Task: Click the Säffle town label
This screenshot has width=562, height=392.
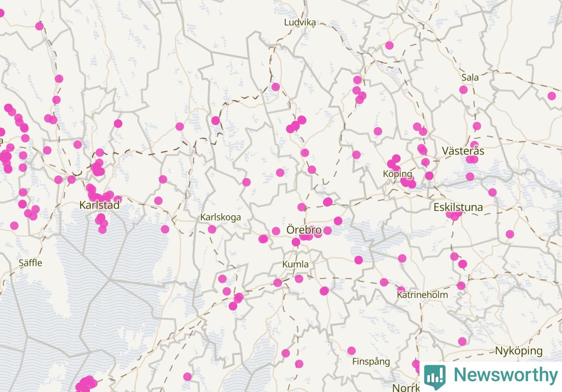Action: click(x=30, y=263)
